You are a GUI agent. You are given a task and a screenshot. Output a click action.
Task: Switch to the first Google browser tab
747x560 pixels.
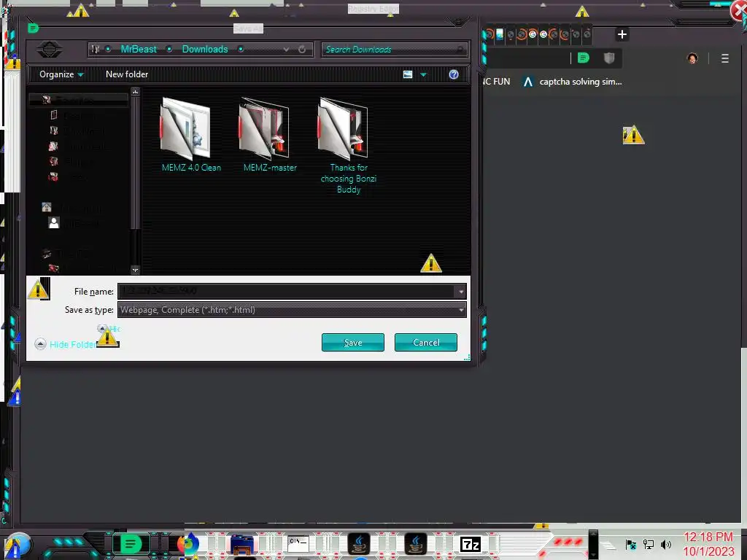(533, 34)
